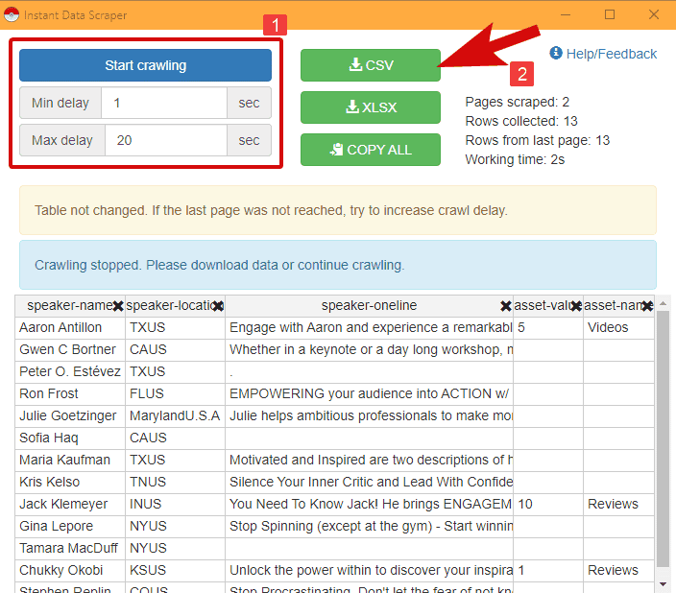Click the 'Pages scraped: 2' status text

click(x=517, y=102)
